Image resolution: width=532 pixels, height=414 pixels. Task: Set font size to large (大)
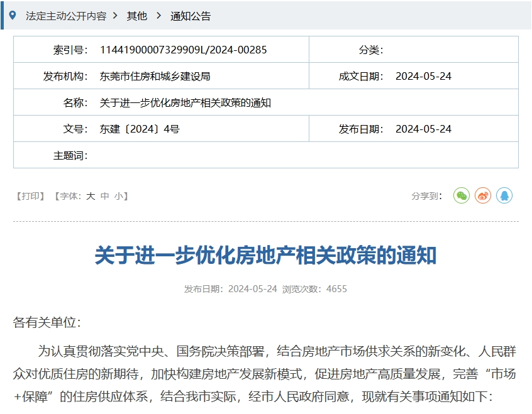click(91, 196)
